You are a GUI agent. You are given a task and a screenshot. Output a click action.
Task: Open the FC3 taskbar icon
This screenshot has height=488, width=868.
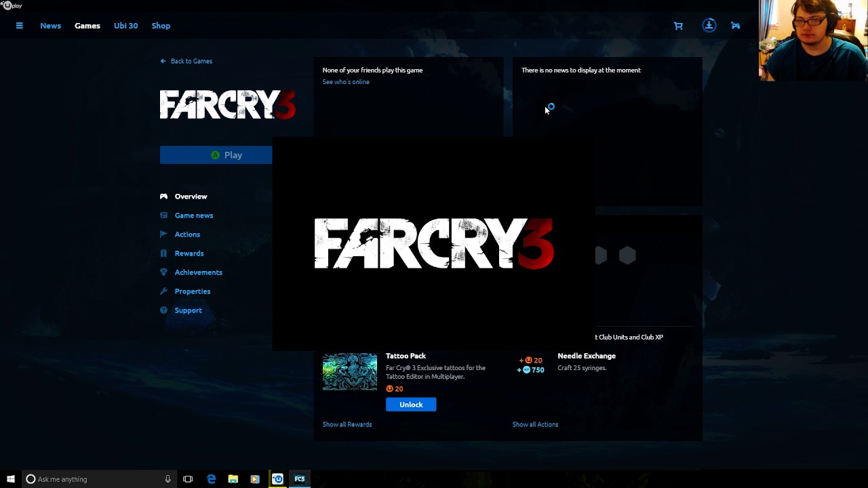point(300,479)
